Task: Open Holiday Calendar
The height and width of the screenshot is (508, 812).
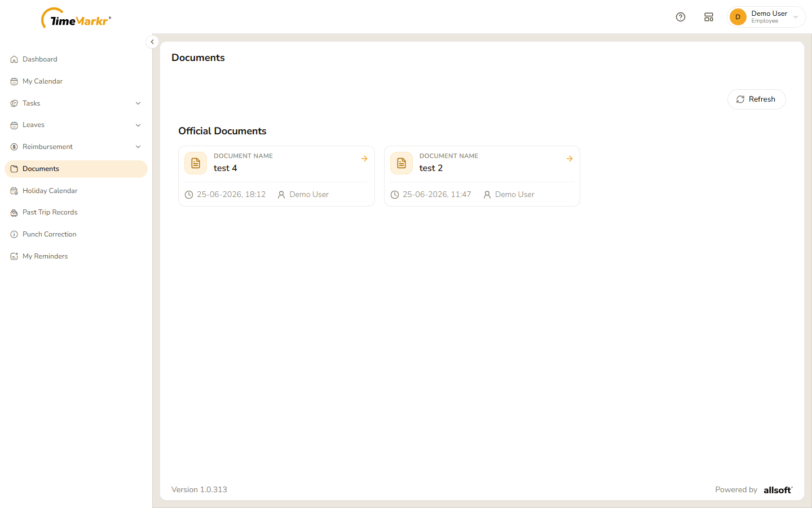Action: pyautogui.click(x=76, y=191)
